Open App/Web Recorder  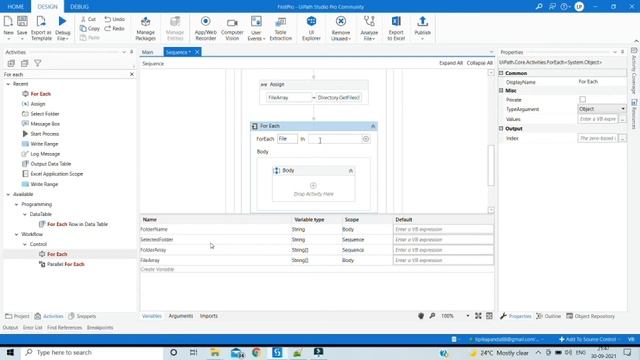coord(205,29)
